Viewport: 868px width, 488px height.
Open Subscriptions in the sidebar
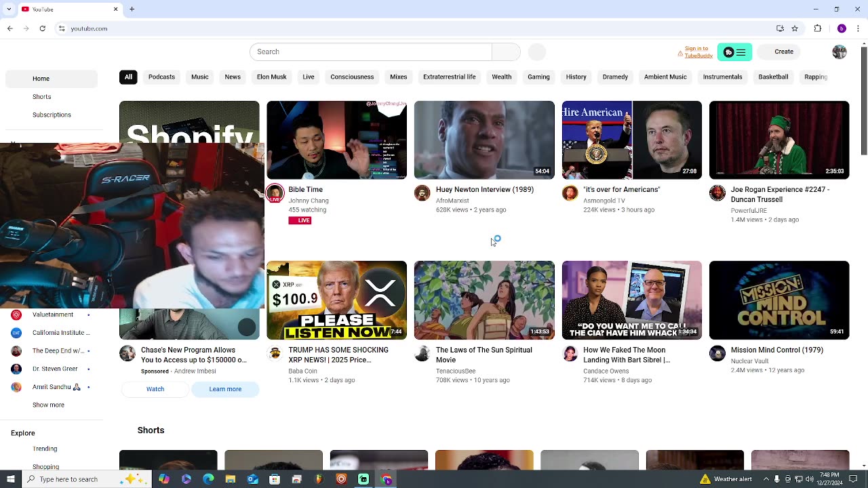[x=52, y=115]
